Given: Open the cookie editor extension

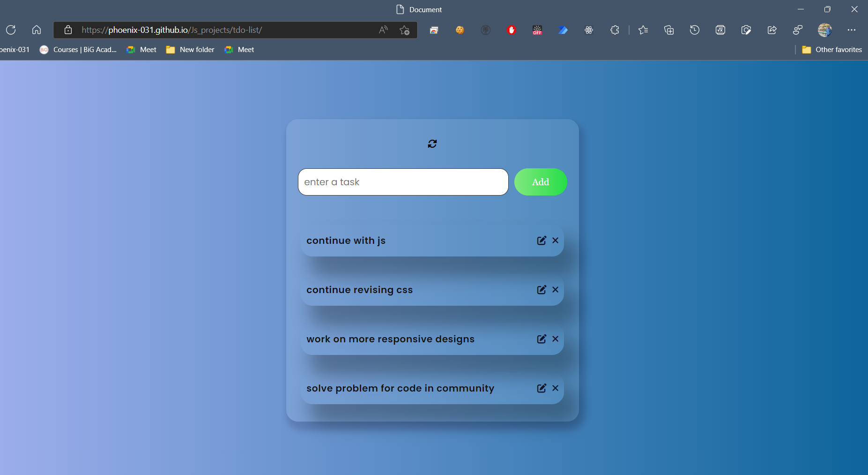Looking at the screenshot, I should click(x=460, y=30).
